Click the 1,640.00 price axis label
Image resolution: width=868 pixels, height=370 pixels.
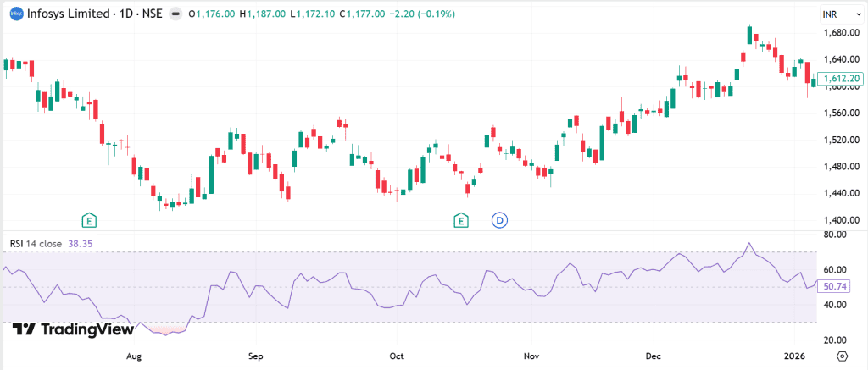click(841, 59)
